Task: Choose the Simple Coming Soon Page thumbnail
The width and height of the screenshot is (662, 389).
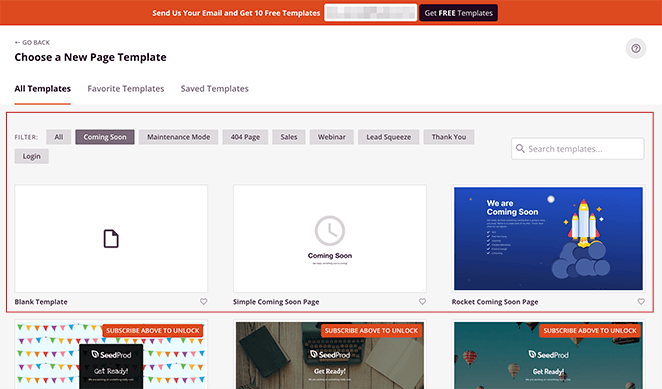Action: pos(330,239)
